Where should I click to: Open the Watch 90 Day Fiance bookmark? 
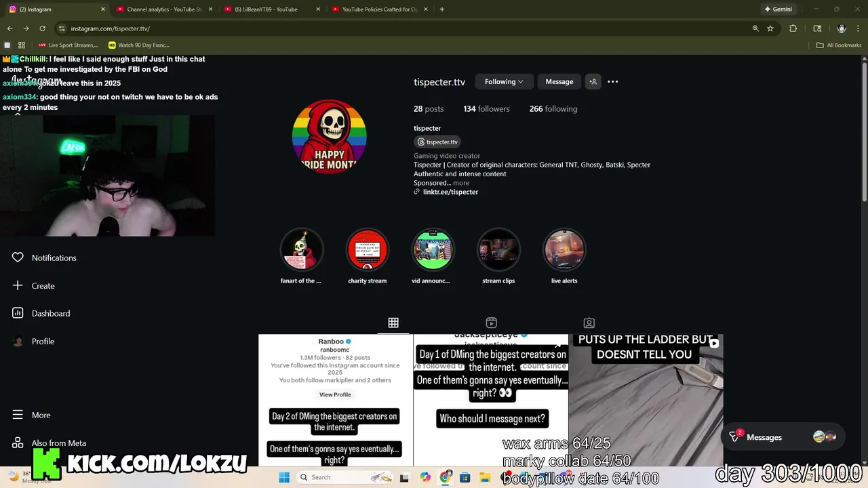(x=139, y=45)
